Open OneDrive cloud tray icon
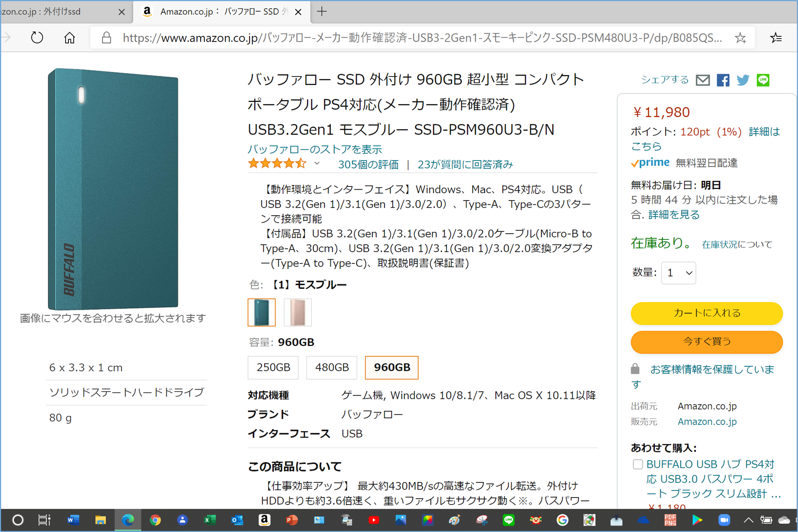The width and height of the screenshot is (798, 532). 784,520
